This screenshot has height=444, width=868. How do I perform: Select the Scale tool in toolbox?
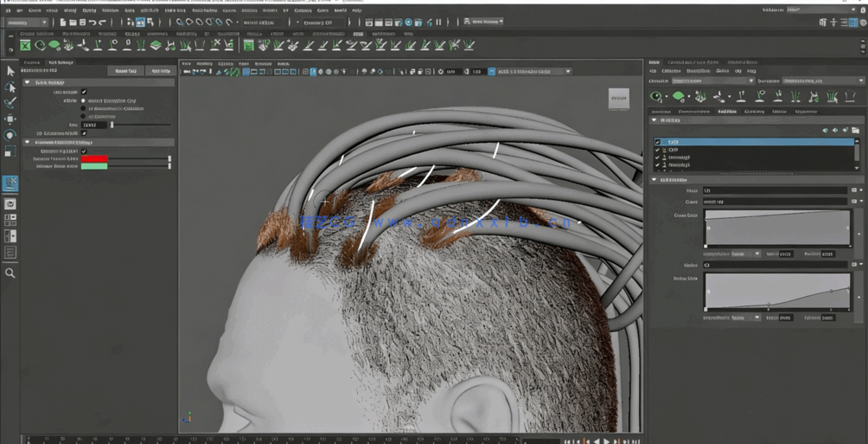pos(10,151)
